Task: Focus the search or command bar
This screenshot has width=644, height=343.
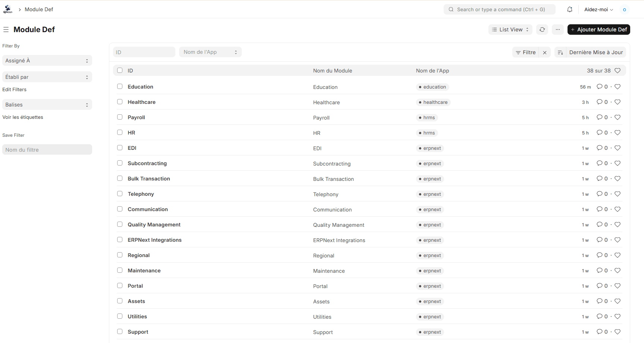Action: 499,9
